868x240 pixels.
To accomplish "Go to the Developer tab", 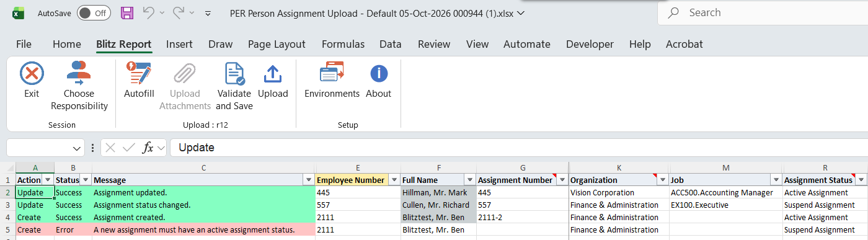I will [590, 44].
